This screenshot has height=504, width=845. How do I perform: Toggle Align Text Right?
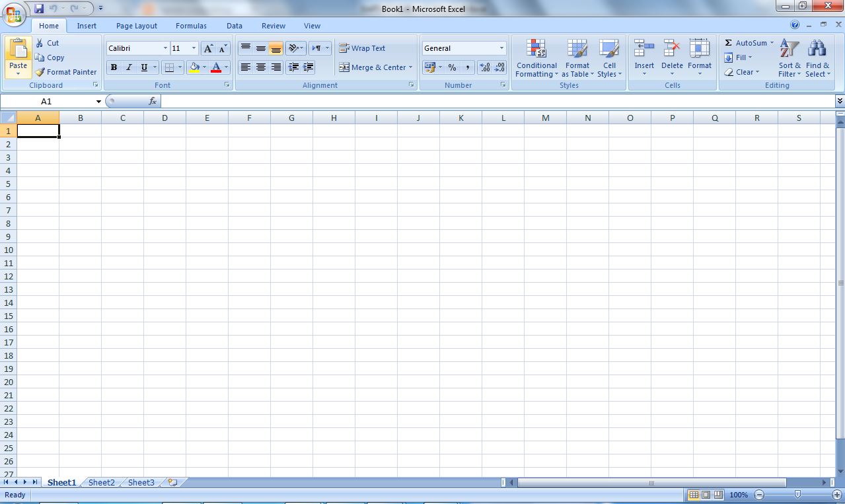tap(276, 67)
